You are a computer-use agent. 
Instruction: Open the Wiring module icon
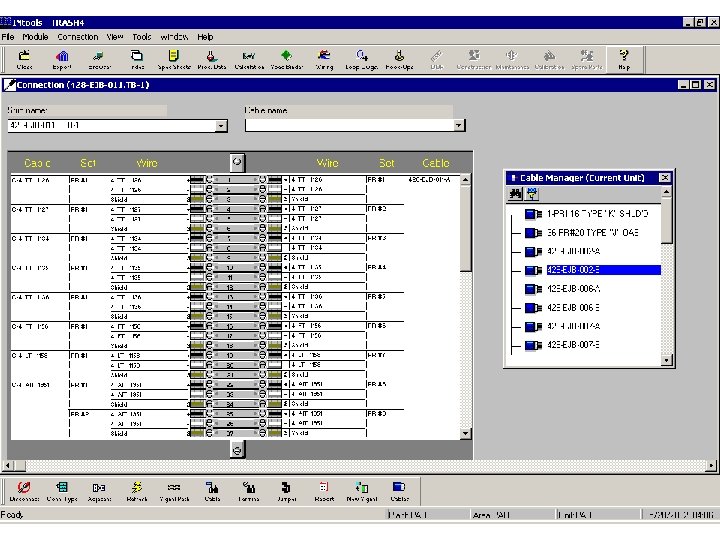324,60
